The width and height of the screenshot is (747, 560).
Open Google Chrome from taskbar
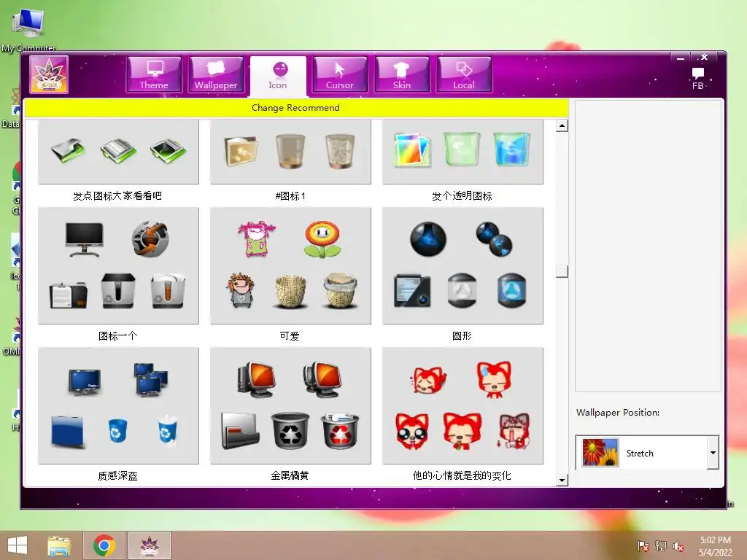(x=104, y=545)
